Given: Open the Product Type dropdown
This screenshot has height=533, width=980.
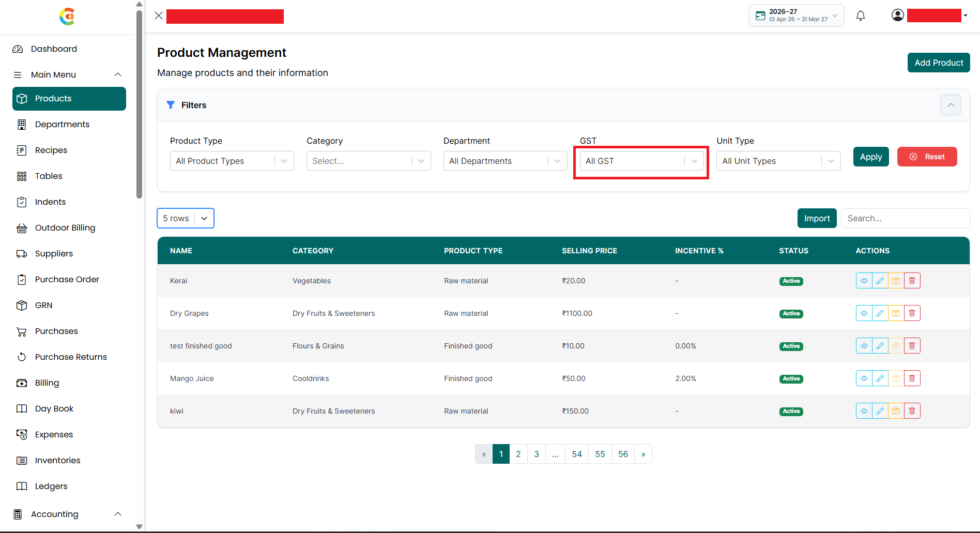Looking at the screenshot, I should [232, 161].
